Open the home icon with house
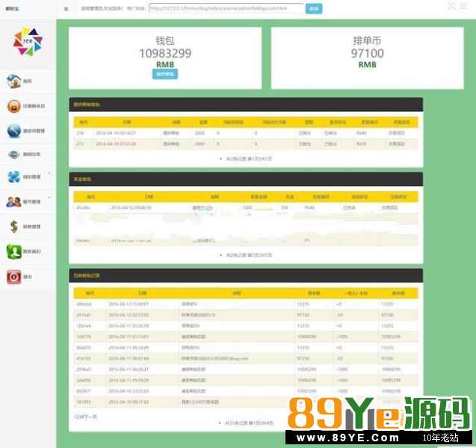This screenshot has height=448, width=476. click(14, 81)
